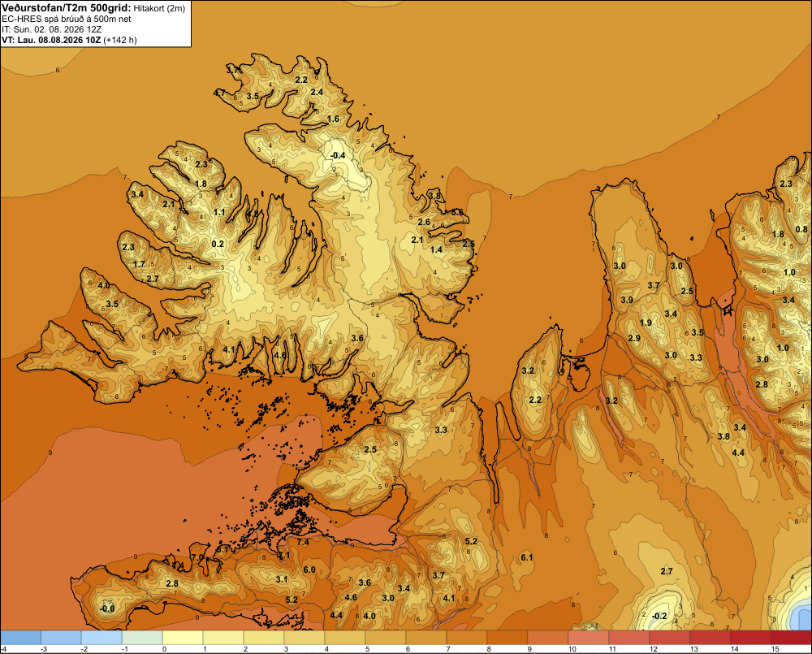Click the '0.8' temperature value
This screenshot has height=654, width=812.
801,230
